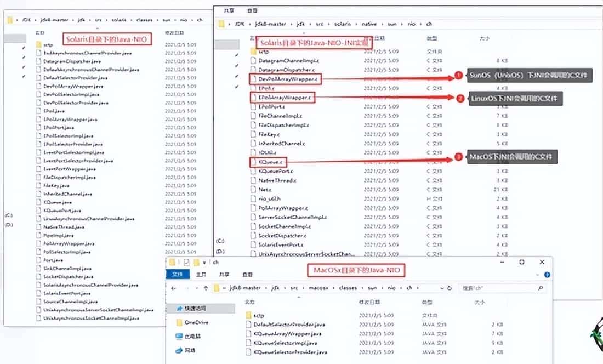This screenshot has width=603, height=364.
Task: Click the back arrow in the macosx window
Action: coord(174,288)
